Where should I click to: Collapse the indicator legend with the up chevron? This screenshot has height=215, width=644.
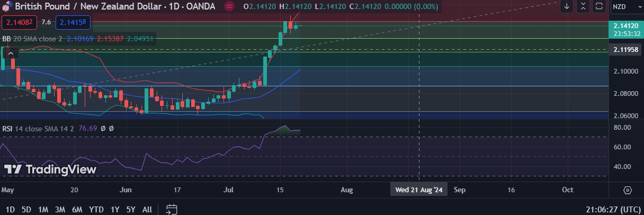tap(11, 52)
